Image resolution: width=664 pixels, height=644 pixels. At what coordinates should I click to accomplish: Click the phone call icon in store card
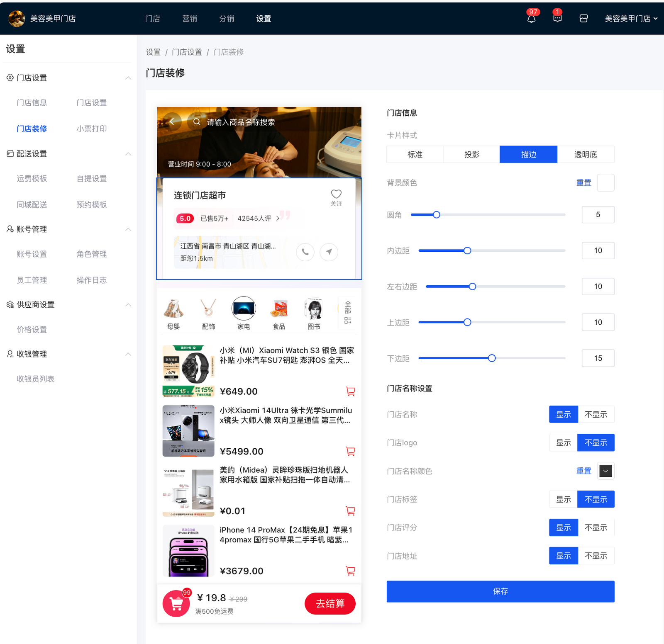(x=305, y=252)
